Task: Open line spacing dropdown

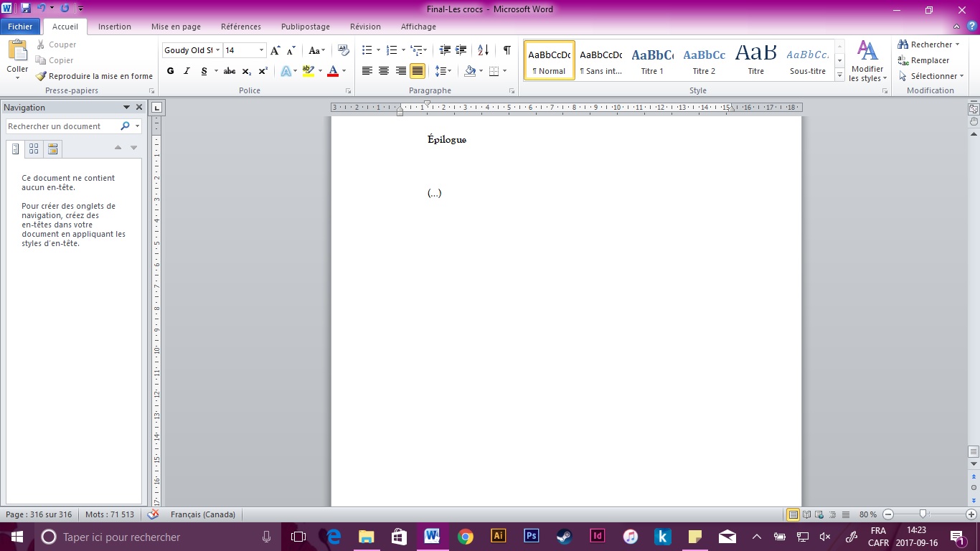Action: tap(443, 71)
